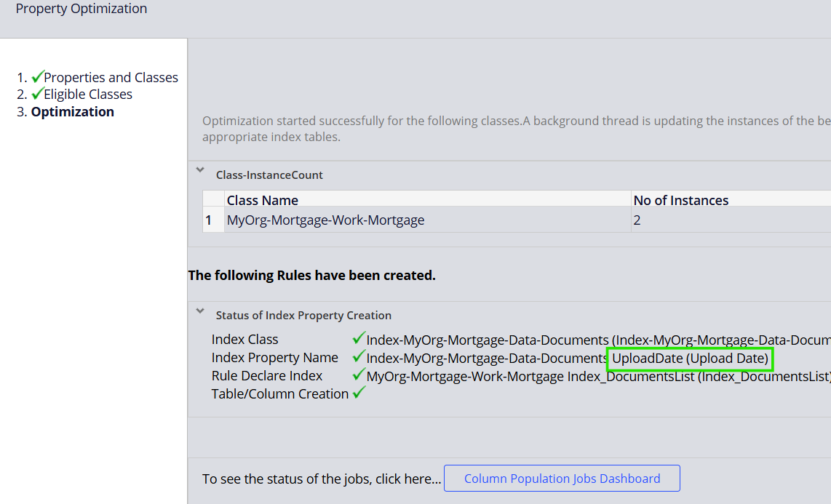Click check icon for Table/Column Creation
Screen dimensions: 831x504
(x=358, y=393)
